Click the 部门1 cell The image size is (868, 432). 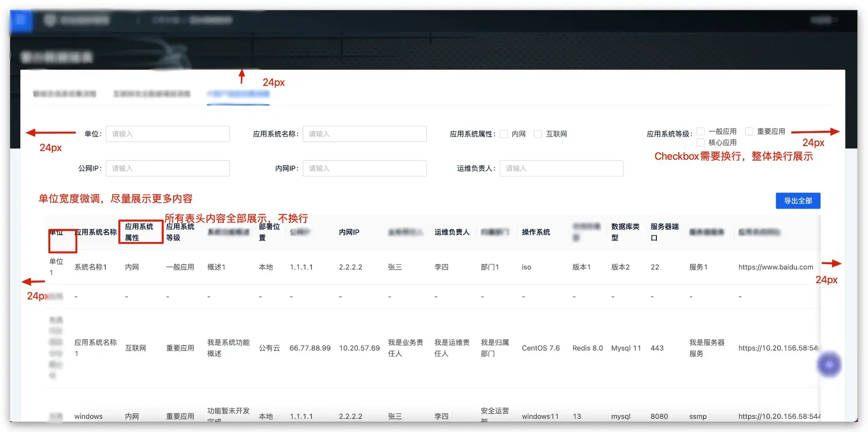pos(490,267)
